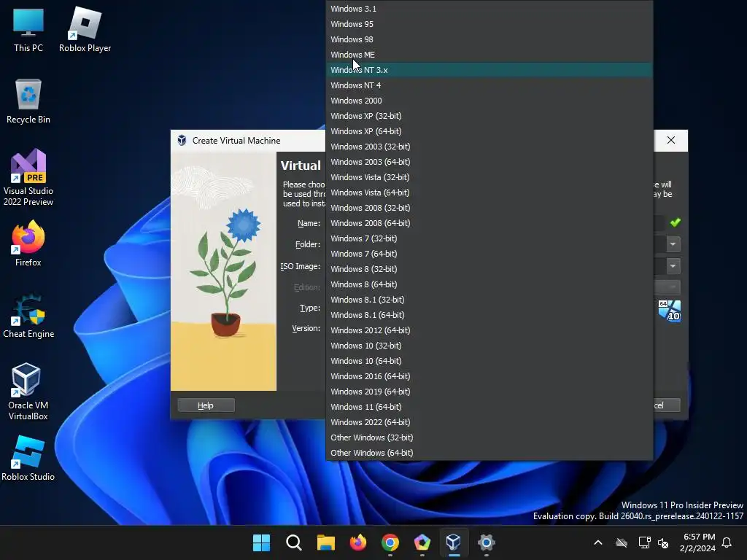This screenshot has width=747, height=560.
Task: Expand the Folder dropdown arrow
Action: (673, 244)
